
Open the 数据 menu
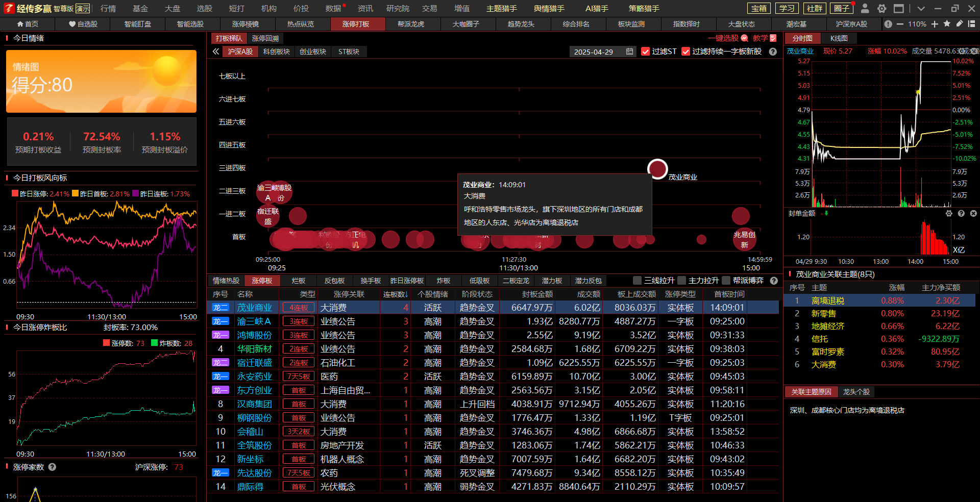point(333,8)
